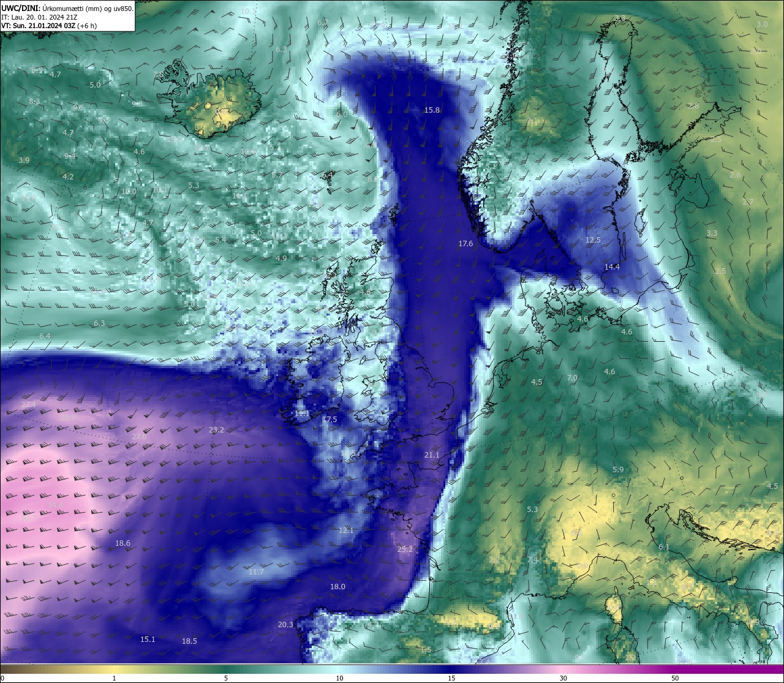
Task: Select the '1' tick on the color scale
Action: click(114, 678)
